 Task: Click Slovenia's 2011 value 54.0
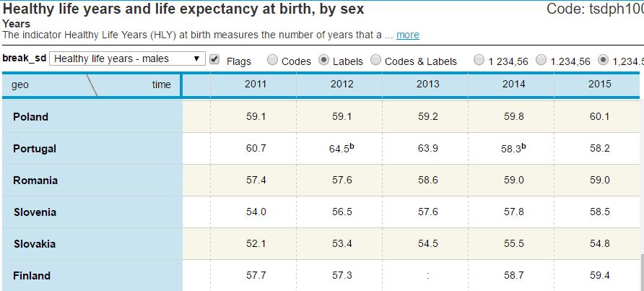(x=256, y=212)
